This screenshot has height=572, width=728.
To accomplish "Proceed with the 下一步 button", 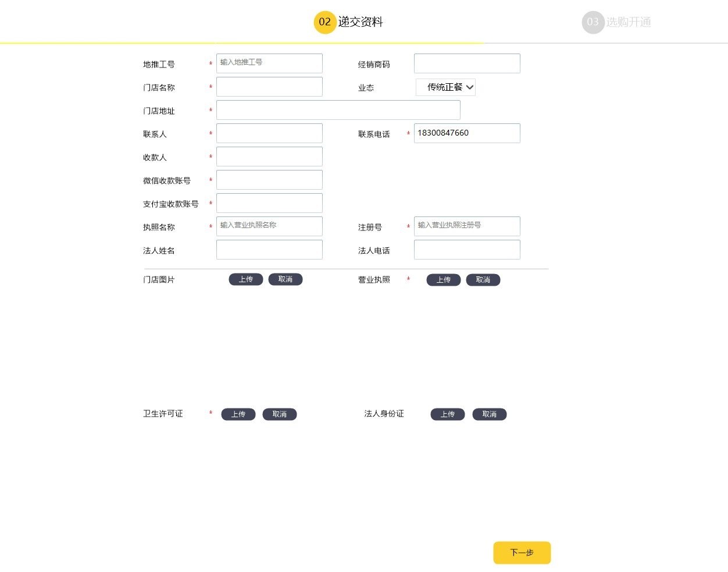I will pyautogui.click(x=522, y=553).
